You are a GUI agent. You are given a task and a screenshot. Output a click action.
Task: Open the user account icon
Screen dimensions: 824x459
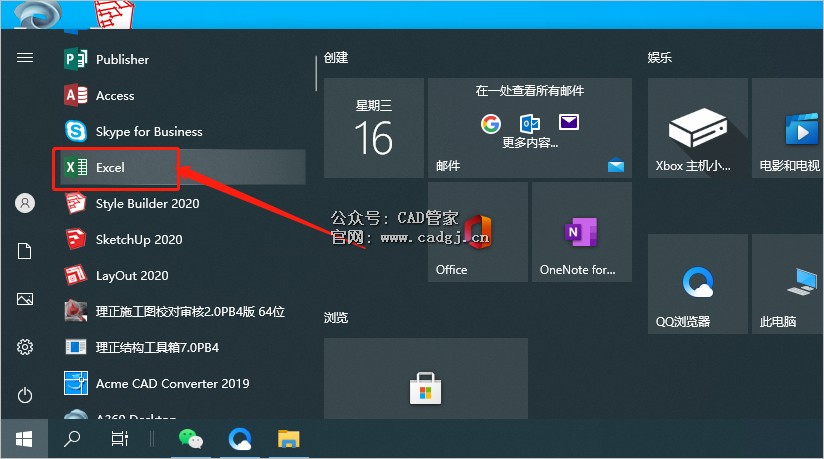pyautogui.click(x=25, y=203)
